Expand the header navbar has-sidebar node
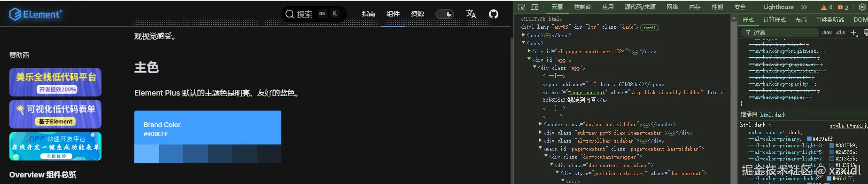Viewport: 868px width, 184px height. pyautogui.click(x=540, y=124)
